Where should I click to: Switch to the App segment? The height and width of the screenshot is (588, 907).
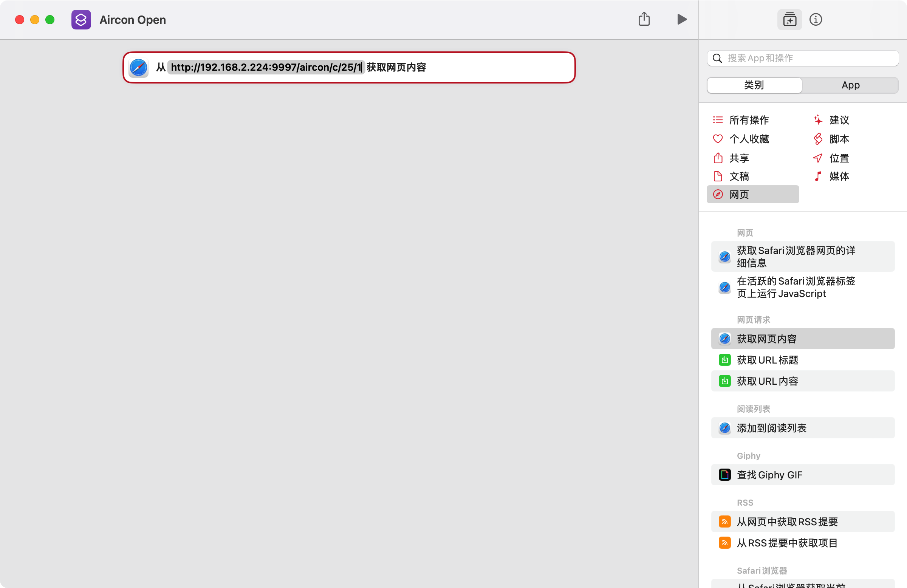point(850,85)
